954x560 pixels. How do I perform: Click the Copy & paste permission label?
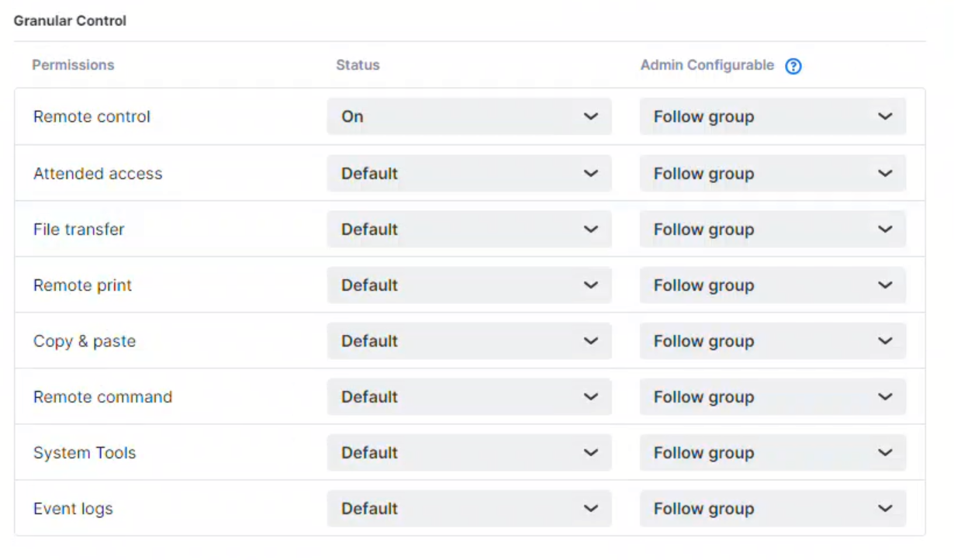[85, 341]
